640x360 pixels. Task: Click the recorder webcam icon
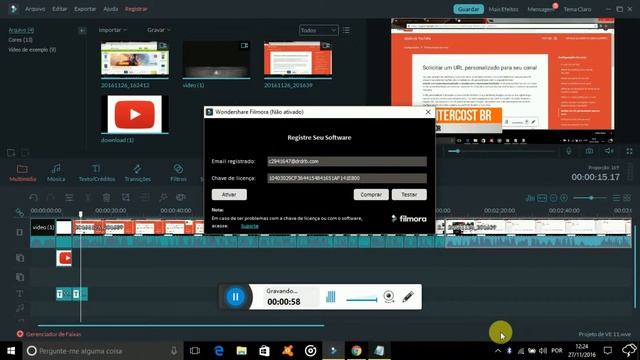click(x=389, y=297)
